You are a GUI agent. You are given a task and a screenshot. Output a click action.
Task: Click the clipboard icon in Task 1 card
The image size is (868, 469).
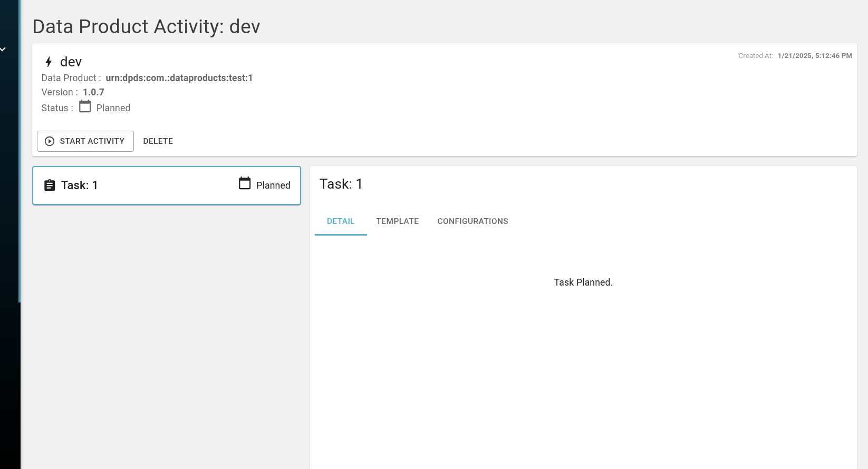click(x=50, y=185)
